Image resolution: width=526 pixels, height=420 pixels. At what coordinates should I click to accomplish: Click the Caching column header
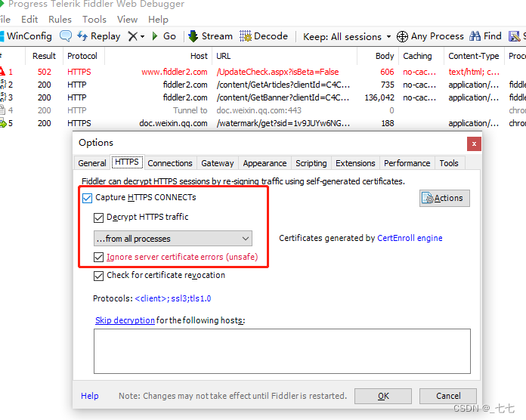(422, 56)
